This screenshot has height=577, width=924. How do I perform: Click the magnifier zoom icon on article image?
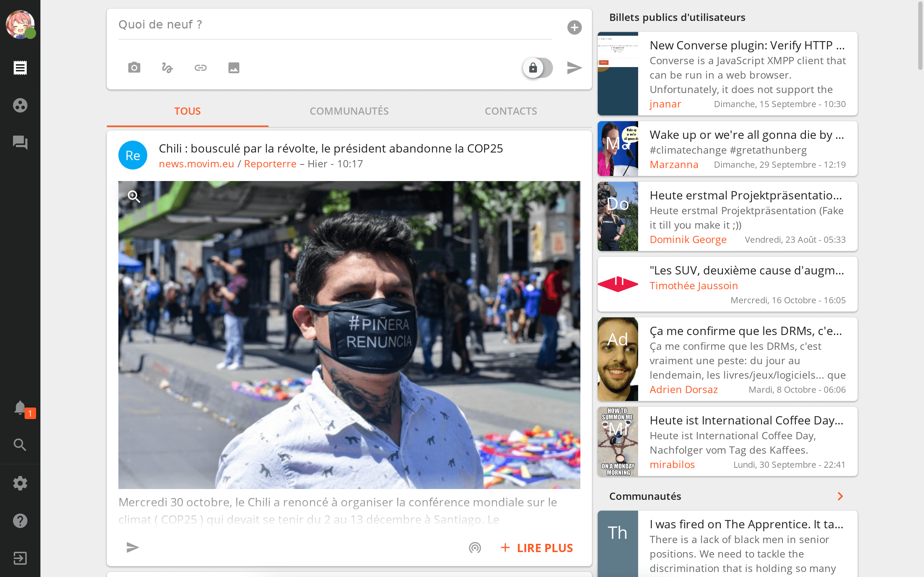point(134,196)
